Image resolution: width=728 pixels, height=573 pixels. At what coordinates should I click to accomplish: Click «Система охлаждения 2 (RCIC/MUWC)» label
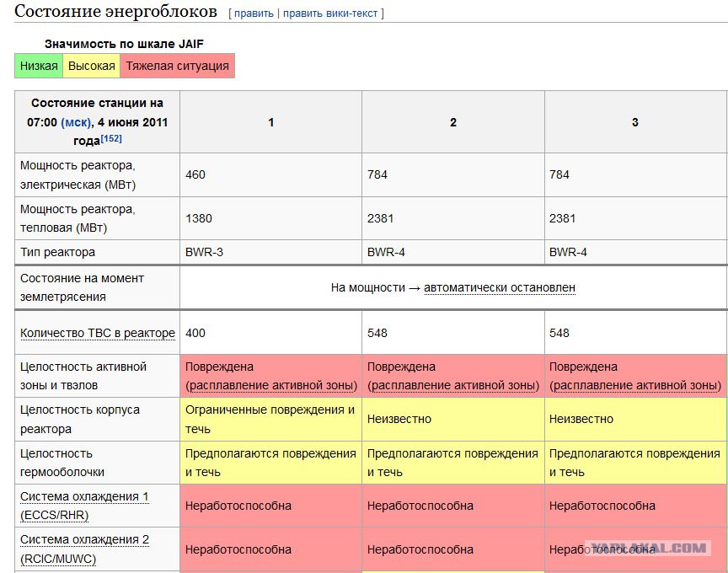(84, 549)
